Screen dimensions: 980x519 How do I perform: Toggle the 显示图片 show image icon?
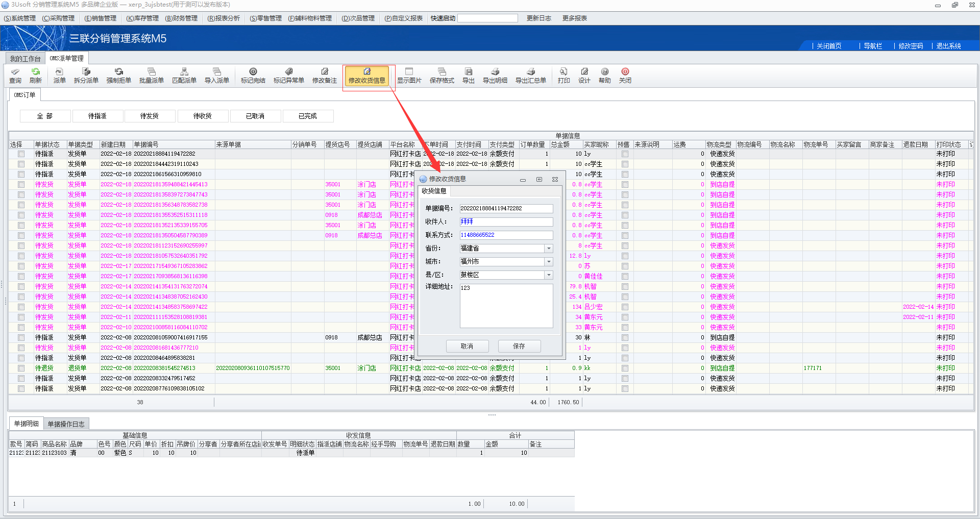click(x=409, y=76)
